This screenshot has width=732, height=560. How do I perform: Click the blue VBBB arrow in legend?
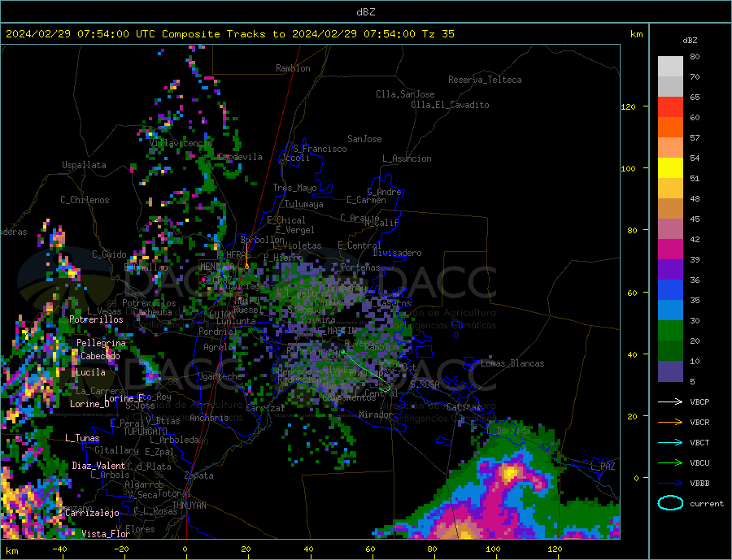click(670, 483)
